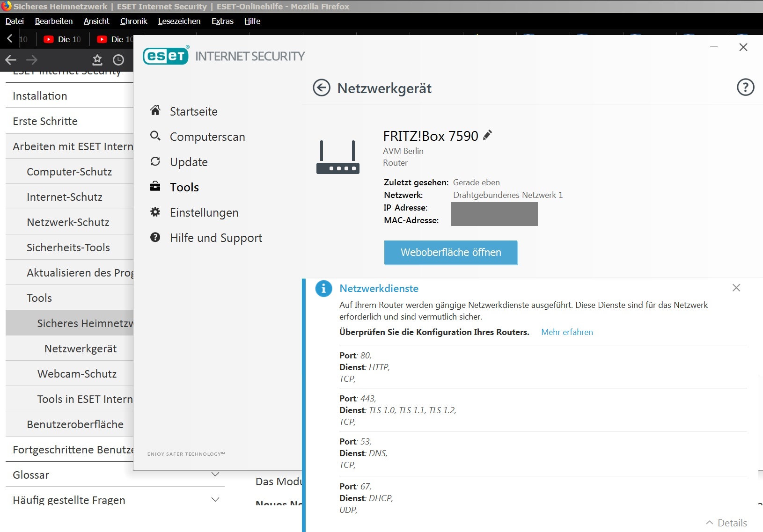Image resolution: width=763 pixels, height=532 pixels.
Task: Open Webcam-Schutz in help tree
Action: click(69, 373)
